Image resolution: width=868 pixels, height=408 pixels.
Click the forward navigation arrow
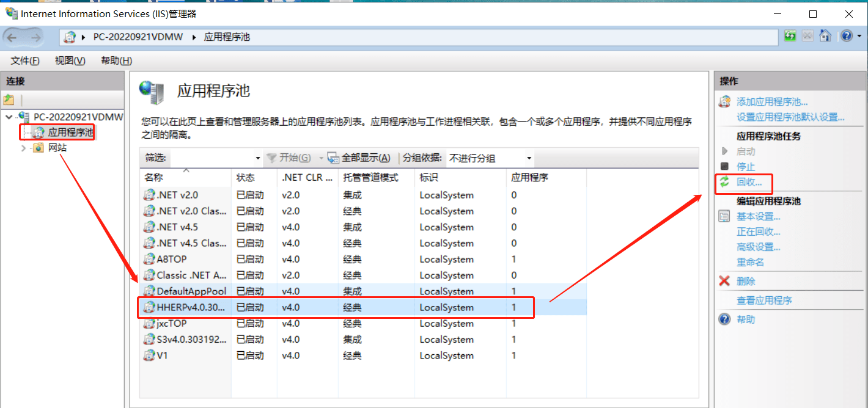click(35, 37)
